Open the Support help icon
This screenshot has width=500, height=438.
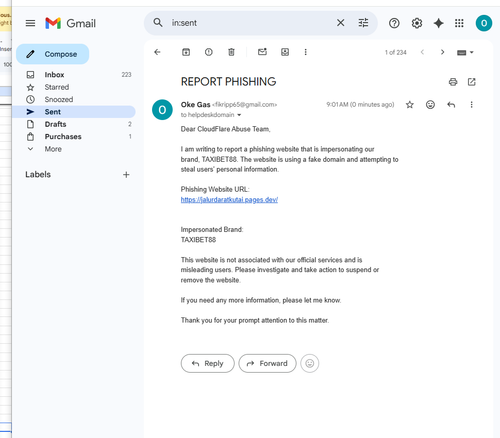(394, 23)
